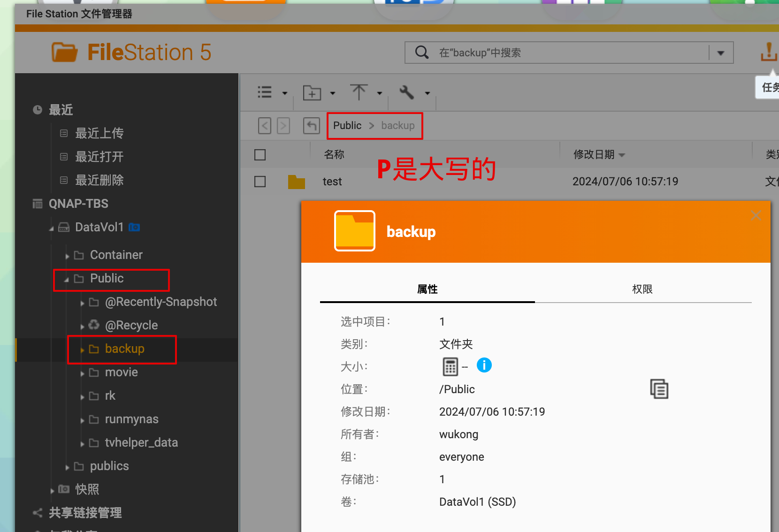Expand the 快照 node
The height and width of the screenshot is (532, 779).
(52, 491)
